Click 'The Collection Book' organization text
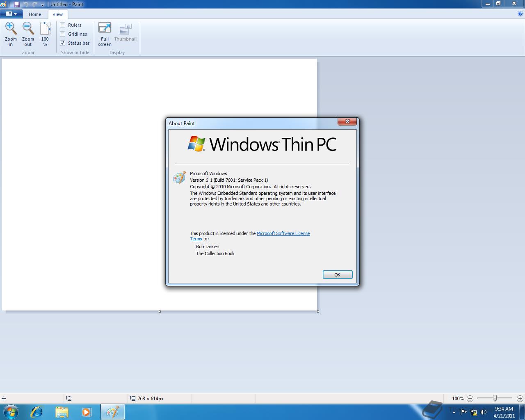The width and height of the screenshot is (525, 420). pos(215,253)
